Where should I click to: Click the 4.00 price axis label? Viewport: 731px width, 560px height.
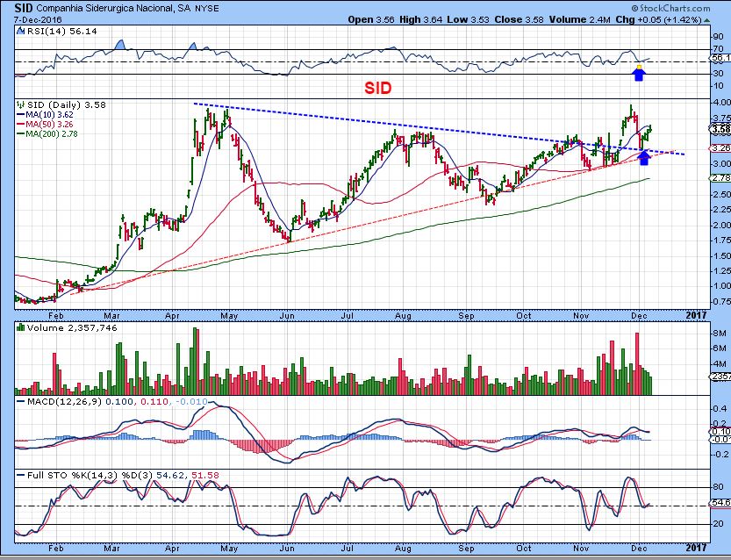(x=722, y=102)
